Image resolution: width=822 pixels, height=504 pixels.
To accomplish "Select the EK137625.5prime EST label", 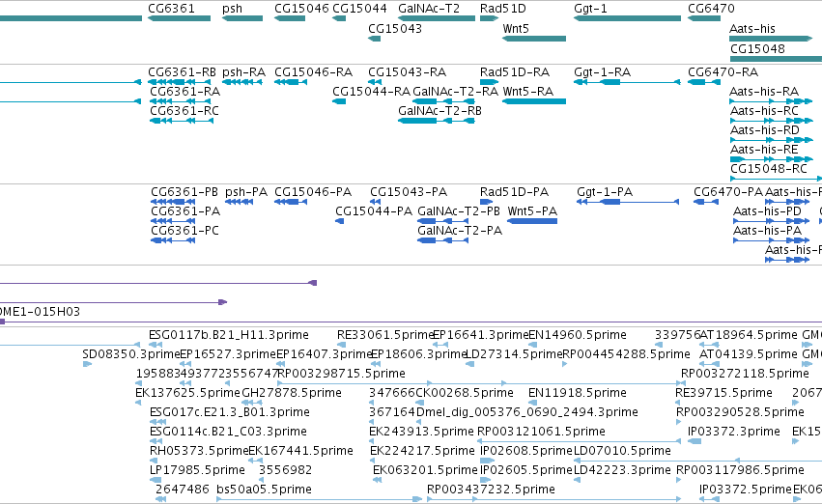I will (187, 393).
